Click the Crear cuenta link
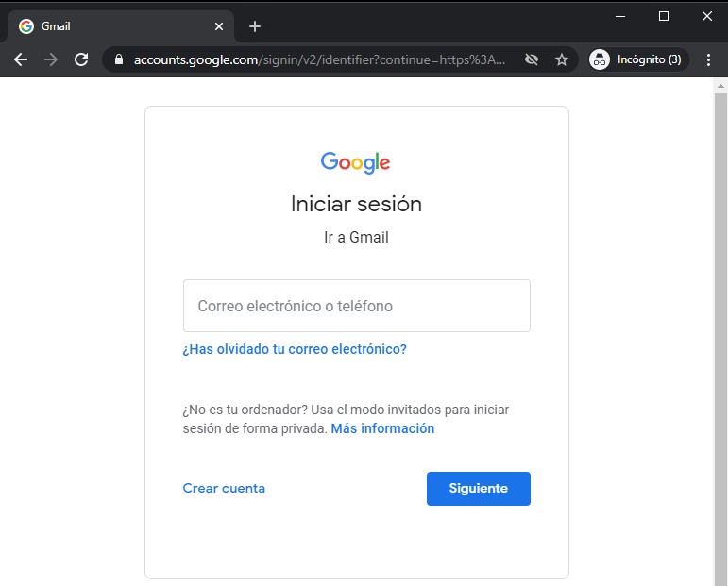The width and height of the screenshot is (728, 586). 224,488
